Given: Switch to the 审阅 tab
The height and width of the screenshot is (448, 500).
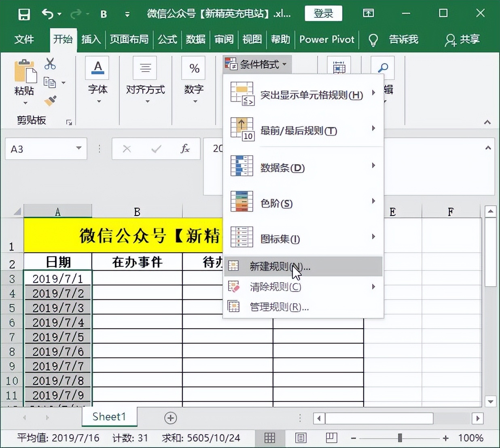Looking at the screenshot, I should [224, 39].
